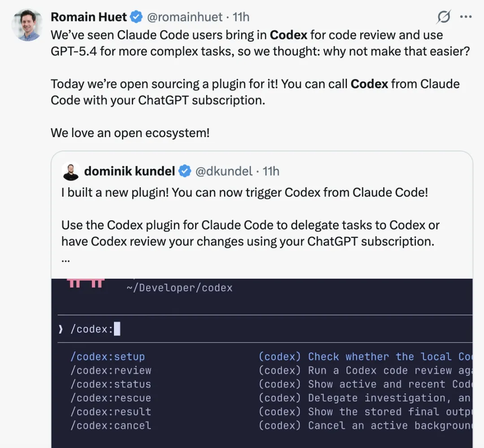484x448 pixels.
Task: Select the /codex:cancel command
Action: [x=111, y=426]
